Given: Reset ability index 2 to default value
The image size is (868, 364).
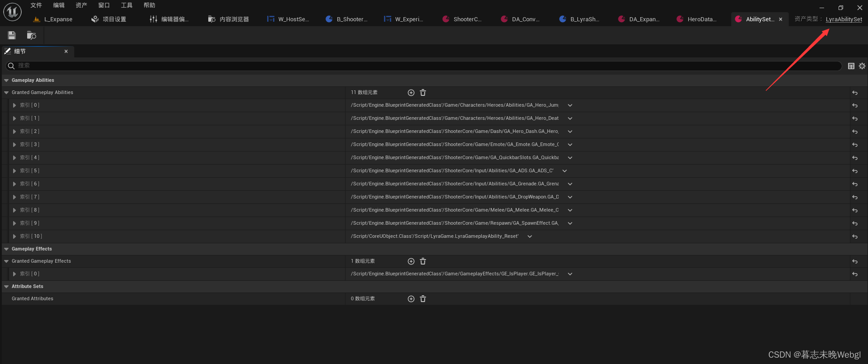Looking at the screenshot, I should coord(855,132).
